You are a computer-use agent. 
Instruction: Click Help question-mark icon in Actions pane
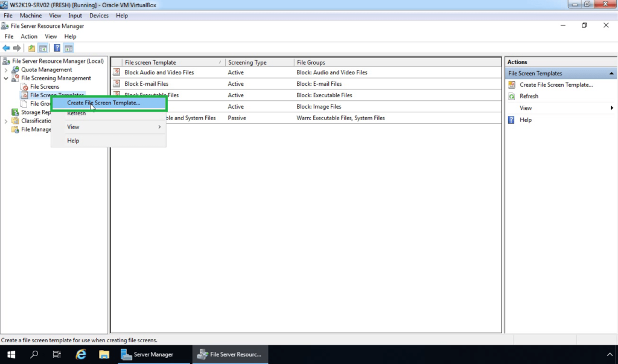click(511, 120)
